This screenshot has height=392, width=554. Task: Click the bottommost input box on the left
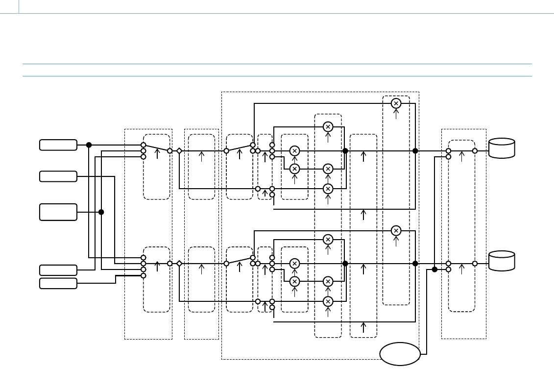click(x=58, y=283)
